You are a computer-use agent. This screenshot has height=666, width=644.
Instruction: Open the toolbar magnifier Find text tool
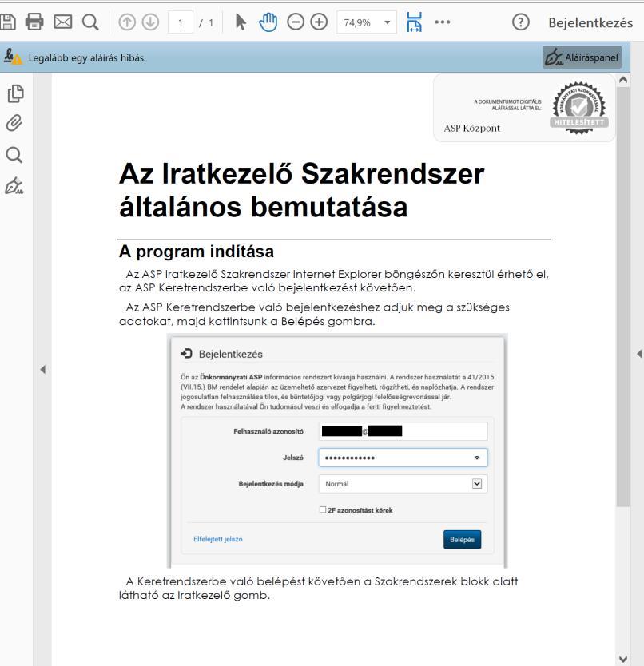point(90,22)
